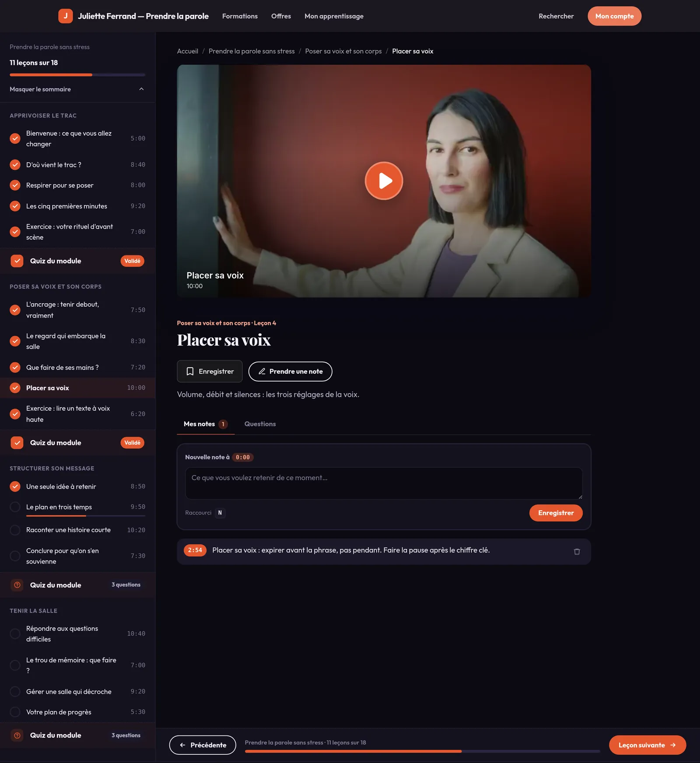Click check icon beside Placer sa voix in sidebar
This screenshot has height=763, width=700.
[15, 388]
